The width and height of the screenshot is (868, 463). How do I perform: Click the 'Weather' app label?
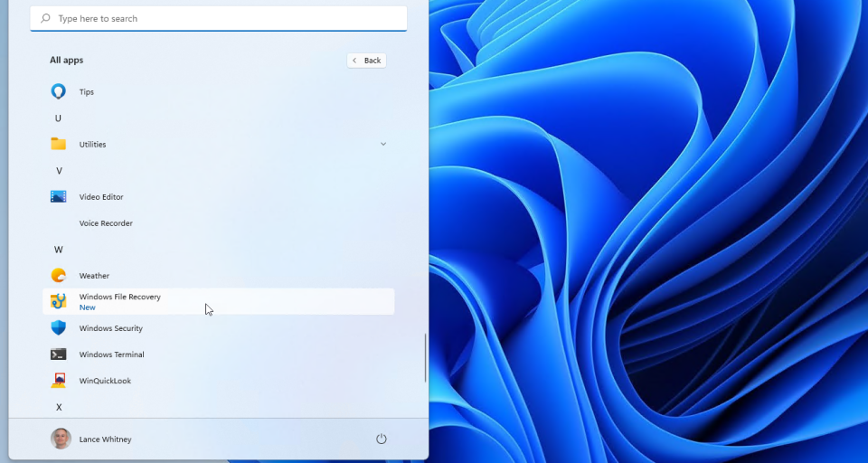click(94, 276)
